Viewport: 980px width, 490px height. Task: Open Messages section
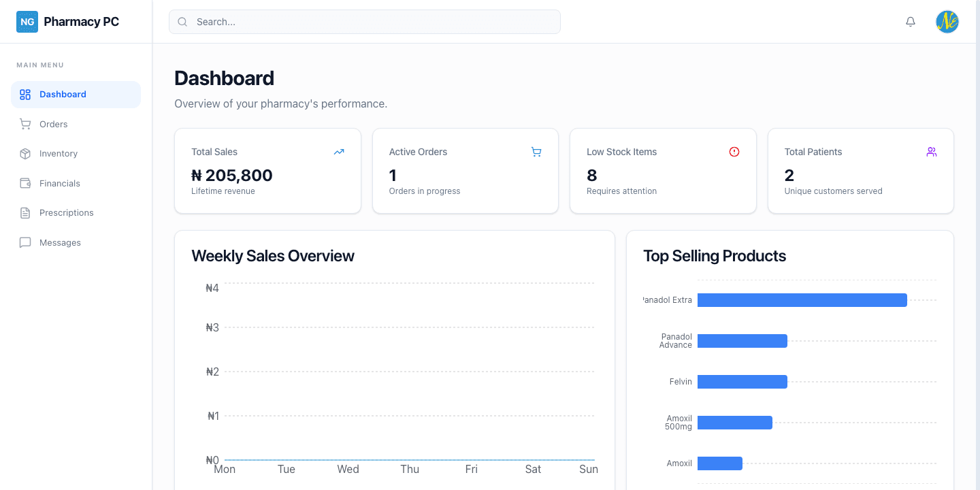tap(76, 242)
